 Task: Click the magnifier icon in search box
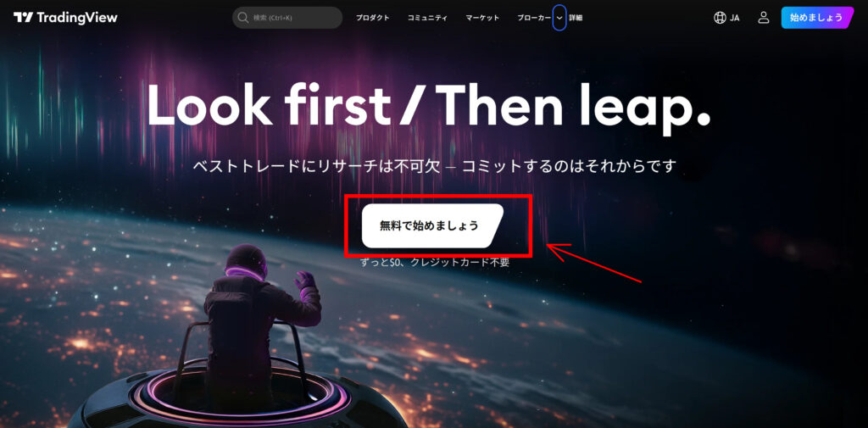[242, 18]
